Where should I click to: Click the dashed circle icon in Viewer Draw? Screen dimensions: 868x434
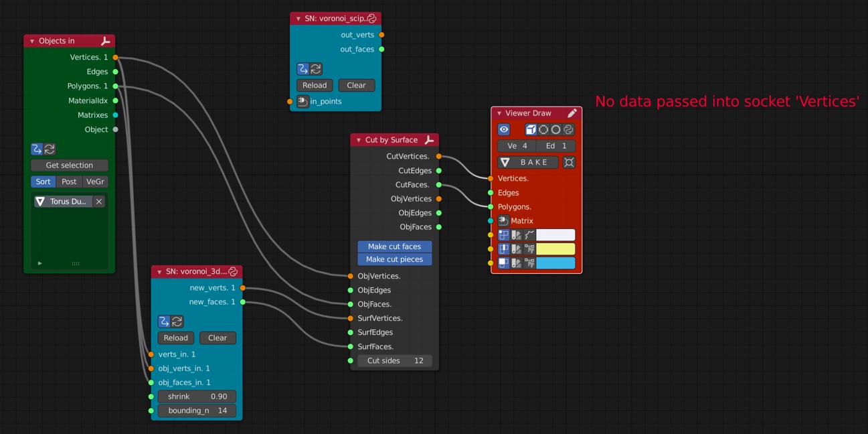pyautogui.click(x=543, y=130)
